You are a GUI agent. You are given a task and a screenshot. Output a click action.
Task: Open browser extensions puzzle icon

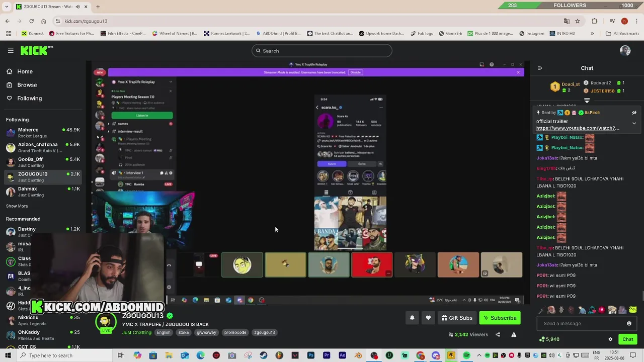(595, 21)
